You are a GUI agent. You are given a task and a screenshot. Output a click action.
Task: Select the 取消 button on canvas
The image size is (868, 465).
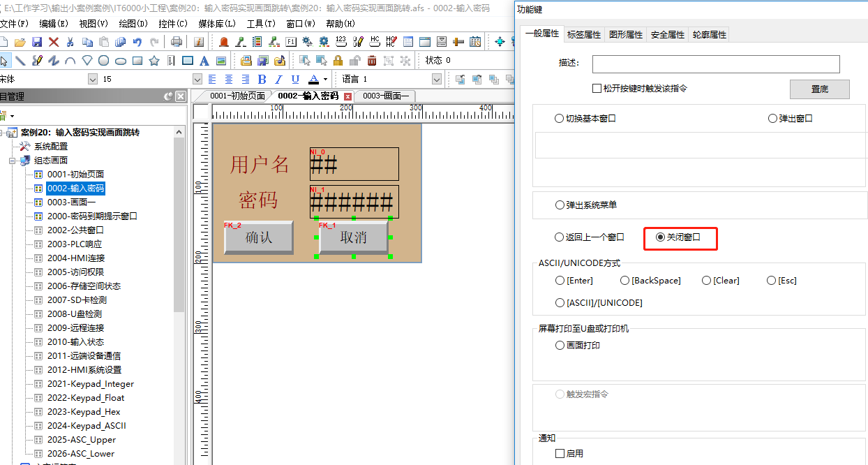[353, 238]
